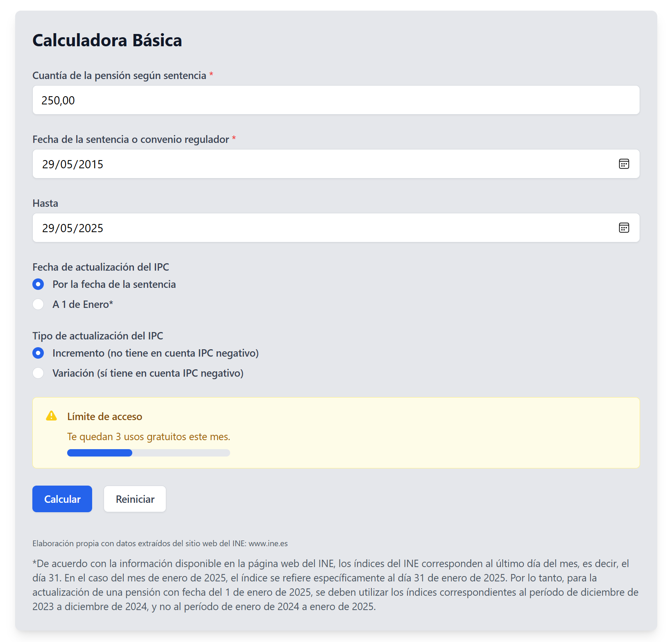Click the www.ine.es source reference text
Viewport: 672px width, 642px height.
268,543
